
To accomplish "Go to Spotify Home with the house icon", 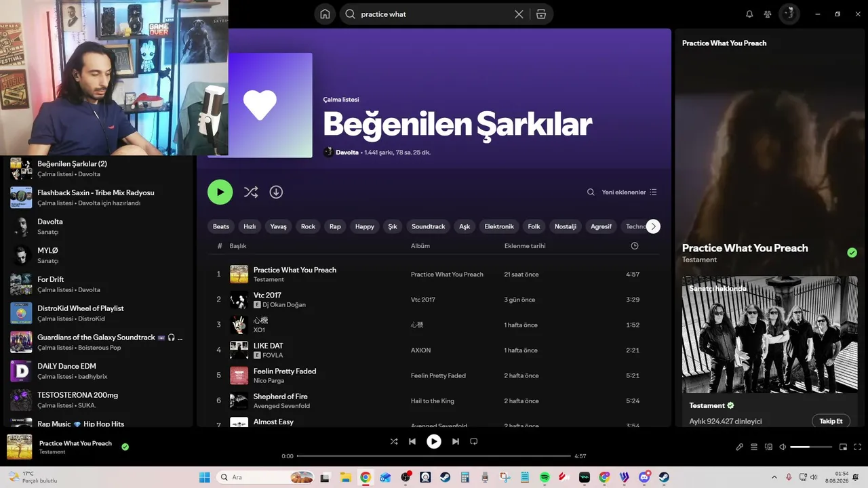I will point(325,14).
